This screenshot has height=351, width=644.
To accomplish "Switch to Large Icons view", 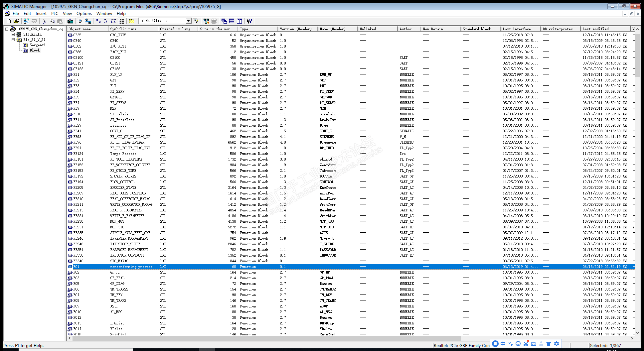I will (98, 21).
